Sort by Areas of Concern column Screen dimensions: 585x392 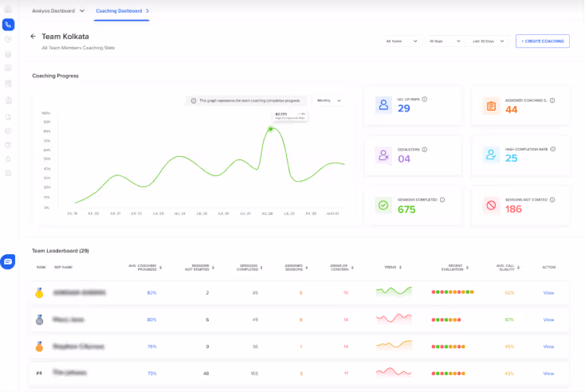pyautogui.click(x=352, y=268)
